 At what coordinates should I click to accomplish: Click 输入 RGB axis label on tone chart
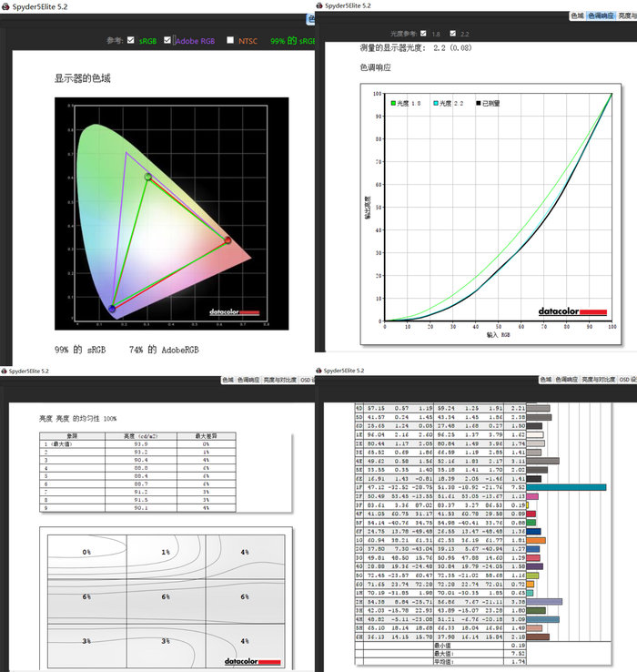pyautogui.click(x=498, y=335)
